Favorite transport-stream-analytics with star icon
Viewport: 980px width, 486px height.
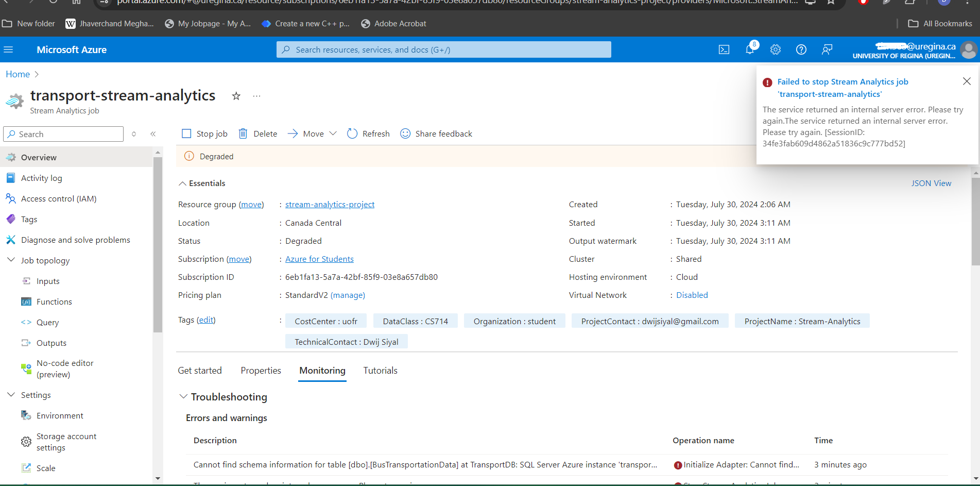click(236, 96)
